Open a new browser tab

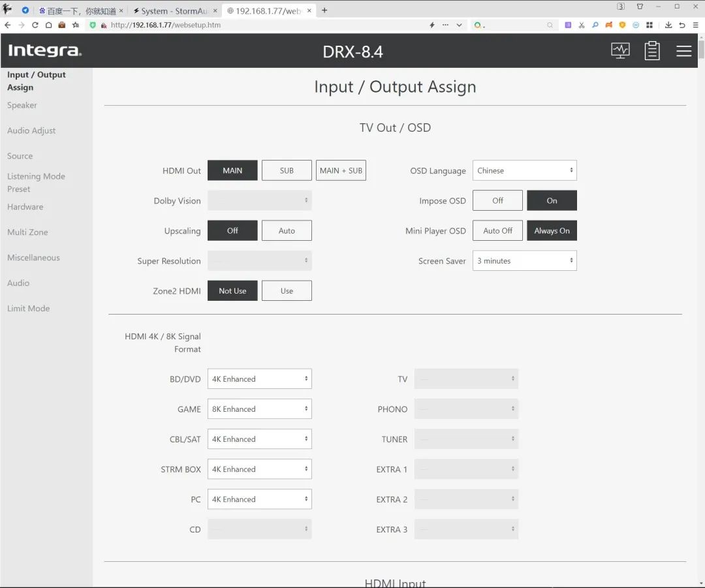(x=324, y=10)
